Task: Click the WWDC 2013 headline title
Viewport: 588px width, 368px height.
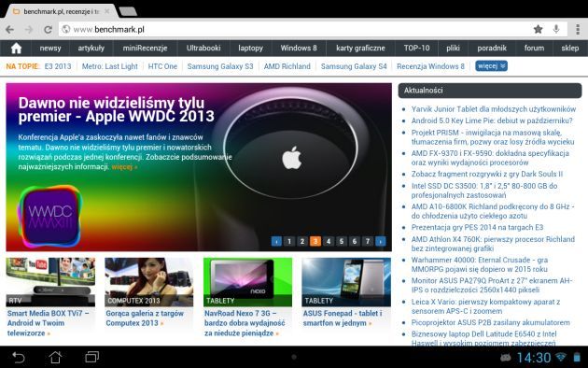Action: [117, 109]
